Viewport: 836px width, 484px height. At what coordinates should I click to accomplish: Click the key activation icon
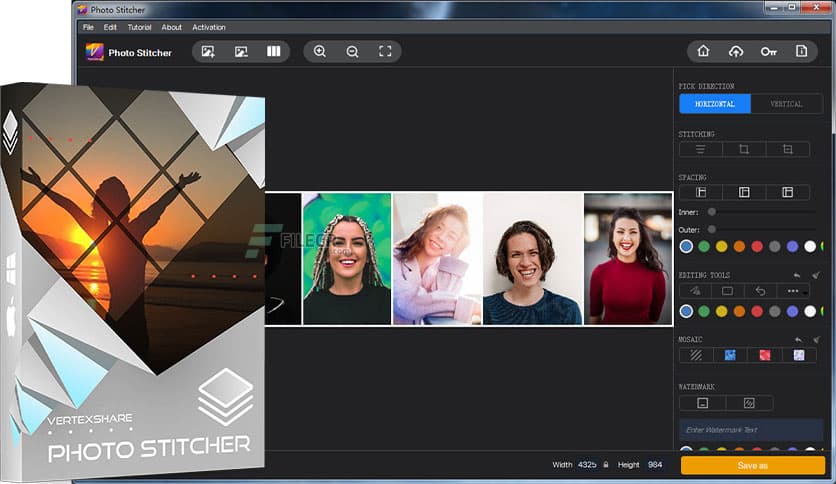click(768, 52)
